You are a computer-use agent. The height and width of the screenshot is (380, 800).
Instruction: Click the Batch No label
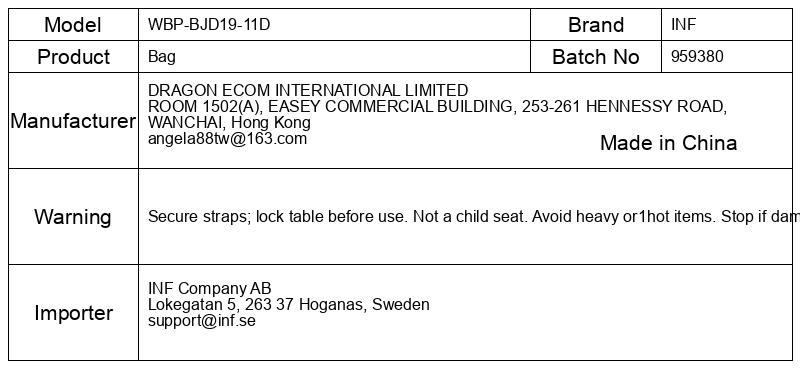(x=596, y=57)
